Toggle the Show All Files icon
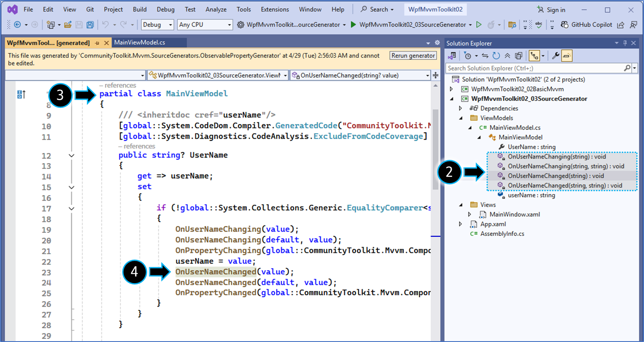The height and width of the screenshot is (342, 644). tap(518, 56)
